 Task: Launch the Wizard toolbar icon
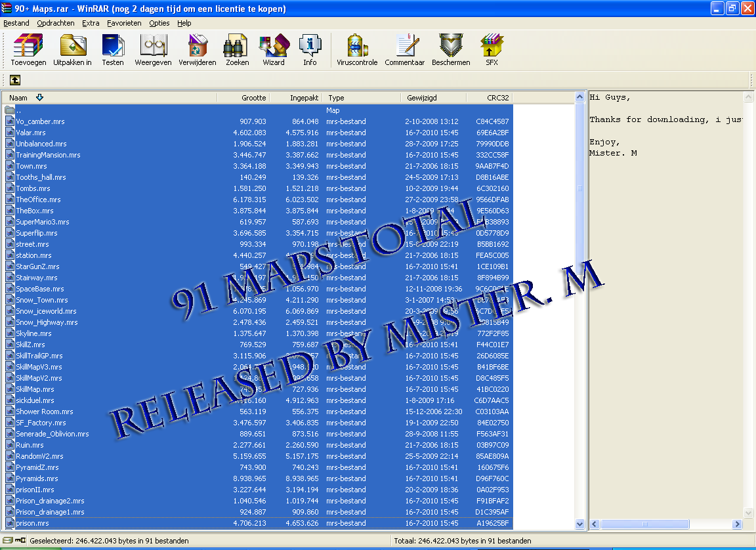(x=274, y=45)
